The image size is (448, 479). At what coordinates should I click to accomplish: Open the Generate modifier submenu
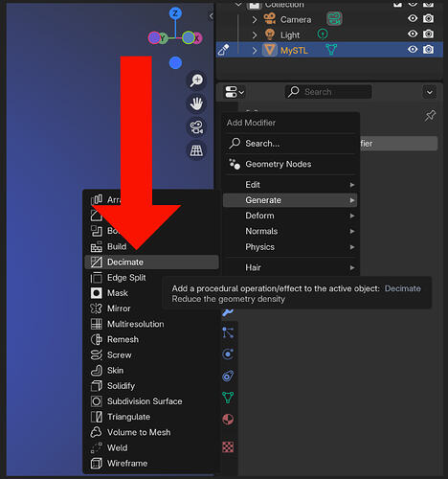290,200
